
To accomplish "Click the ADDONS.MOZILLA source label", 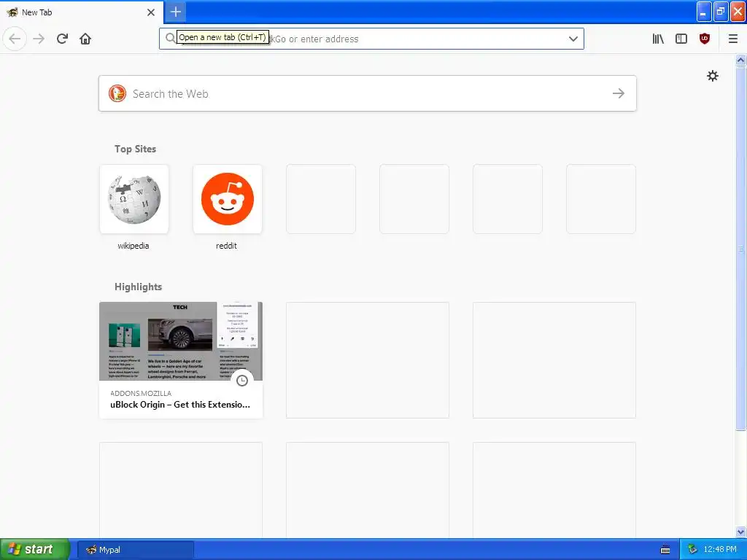I will [141, 393].
